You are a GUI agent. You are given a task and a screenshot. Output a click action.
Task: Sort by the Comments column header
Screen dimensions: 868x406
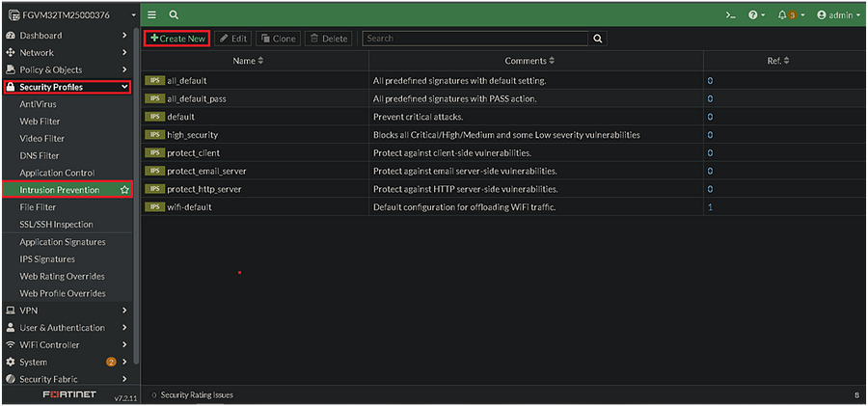point(529,61)
